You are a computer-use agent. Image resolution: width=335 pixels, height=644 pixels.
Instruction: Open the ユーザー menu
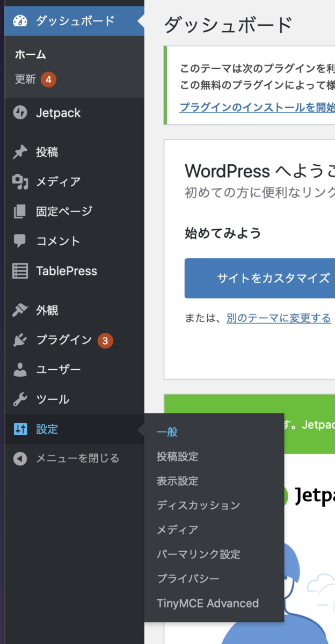pyautogui.click(x=75, y=370)
